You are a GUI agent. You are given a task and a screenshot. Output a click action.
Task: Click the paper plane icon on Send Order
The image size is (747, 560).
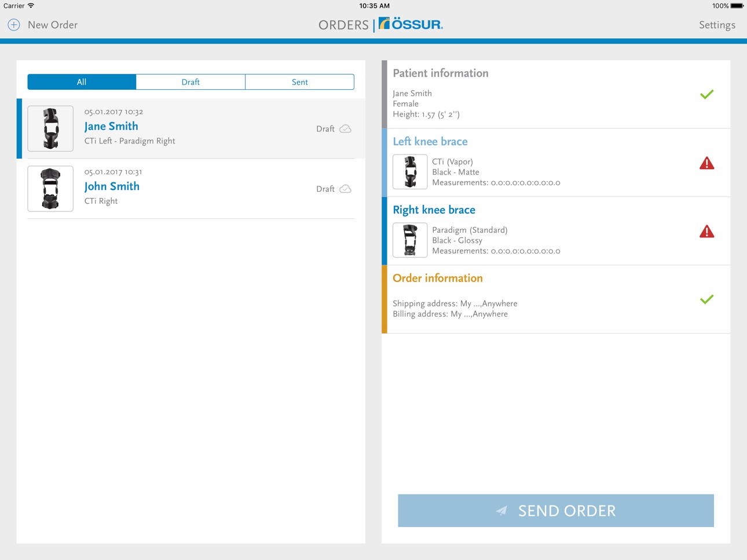tap(501, 511)
